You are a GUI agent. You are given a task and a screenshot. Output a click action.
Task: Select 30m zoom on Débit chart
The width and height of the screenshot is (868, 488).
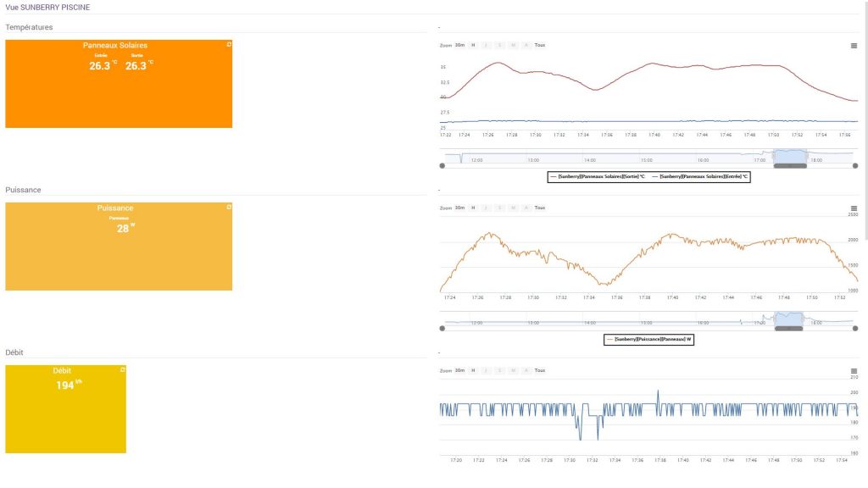tap(460, 371)
